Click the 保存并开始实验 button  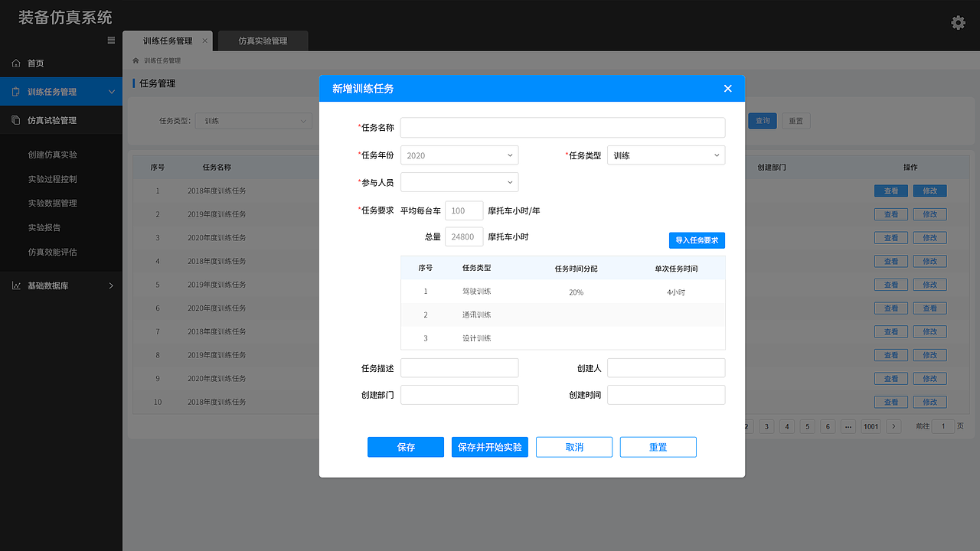[x=489, y=447]
